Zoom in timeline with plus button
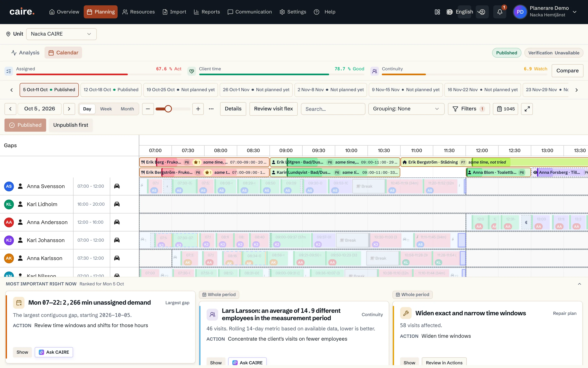 [x=198, y=109]
